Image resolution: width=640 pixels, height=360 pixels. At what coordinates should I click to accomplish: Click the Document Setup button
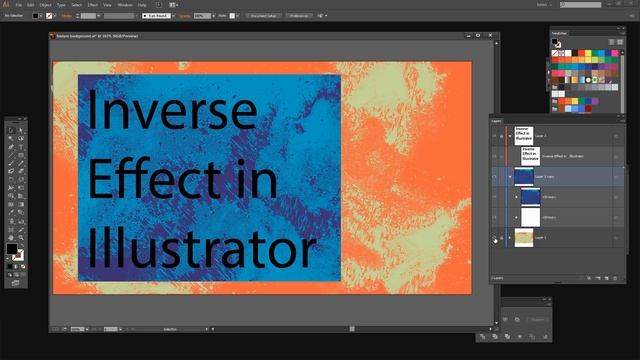tap(264, 16)
